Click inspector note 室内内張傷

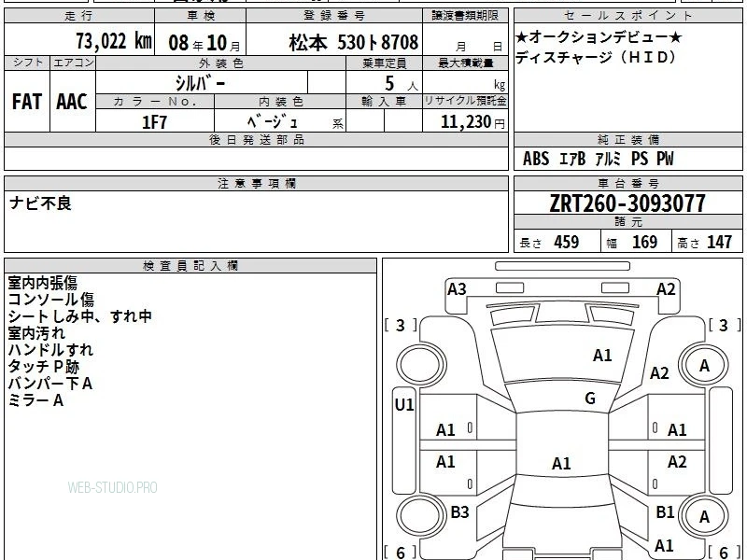click(42, 283)
